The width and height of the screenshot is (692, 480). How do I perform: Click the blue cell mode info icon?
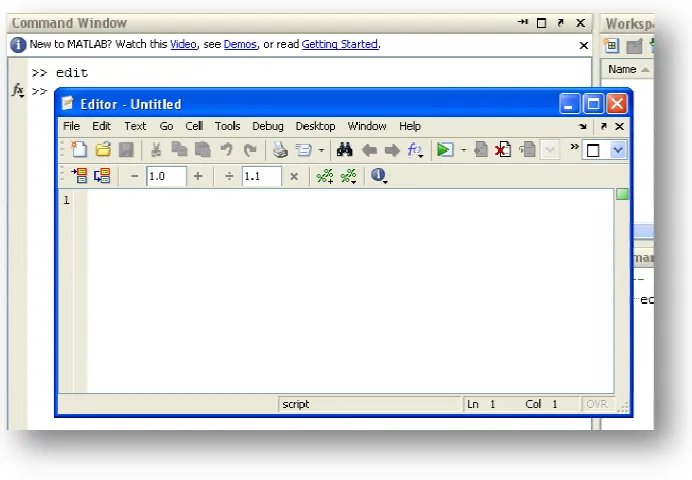click(379, 176)
